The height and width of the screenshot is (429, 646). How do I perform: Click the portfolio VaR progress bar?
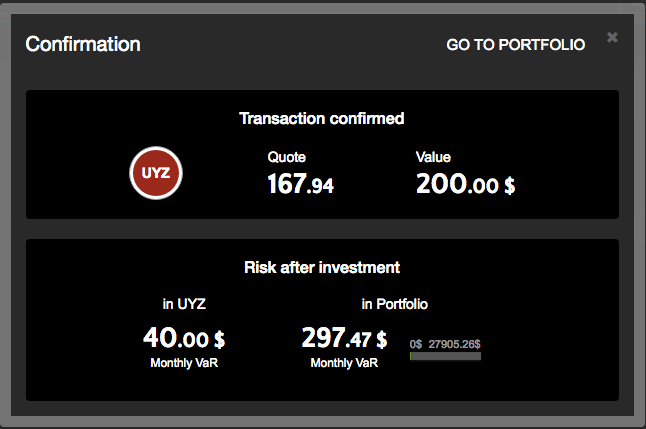pyautogui.click(x=446, y=356)
